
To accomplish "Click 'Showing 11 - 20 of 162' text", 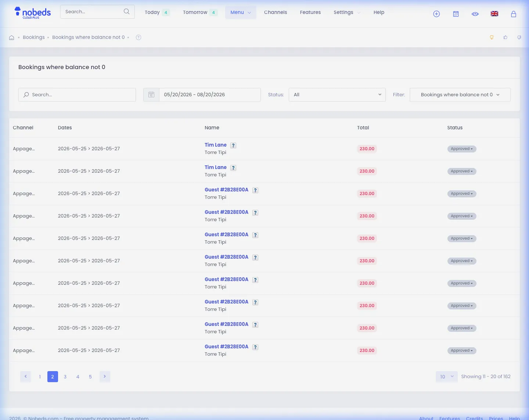I will (x=486, y=377).
